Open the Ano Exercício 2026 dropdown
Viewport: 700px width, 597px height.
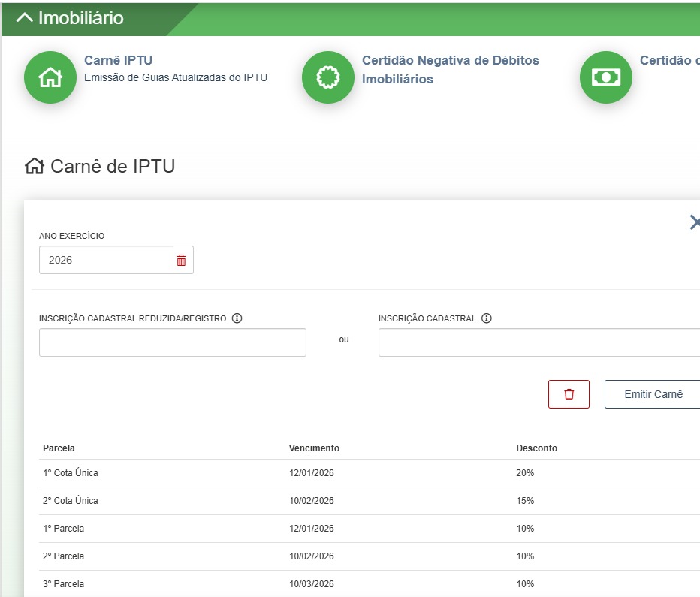[x=105, y=261]
